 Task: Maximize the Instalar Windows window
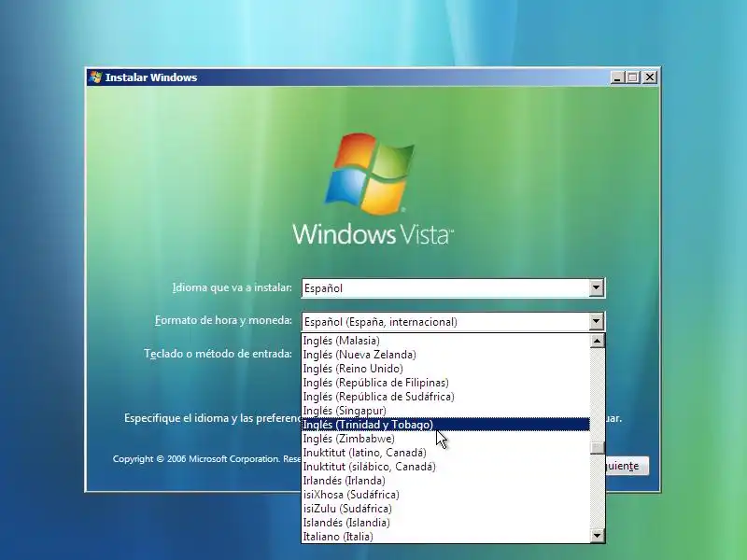pos(633,77)
